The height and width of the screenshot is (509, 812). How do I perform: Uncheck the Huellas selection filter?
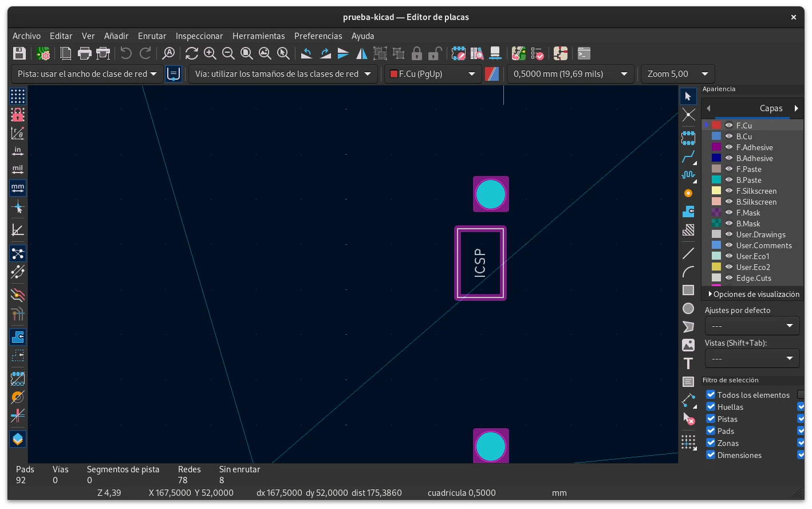click(x=711, y=407)
